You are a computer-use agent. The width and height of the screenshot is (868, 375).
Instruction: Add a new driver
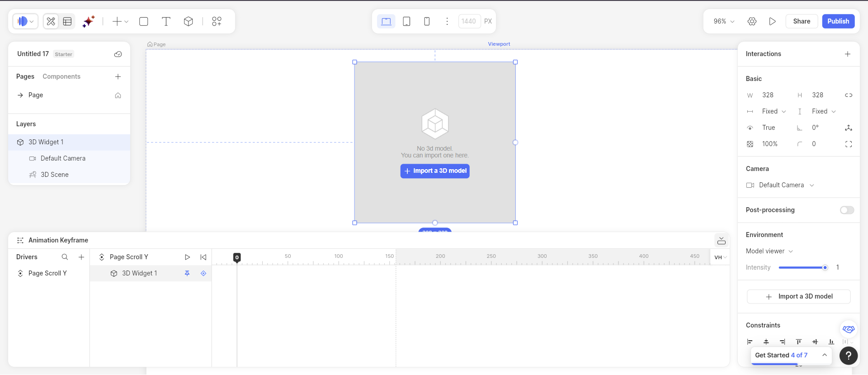click(x=81, y=257)
